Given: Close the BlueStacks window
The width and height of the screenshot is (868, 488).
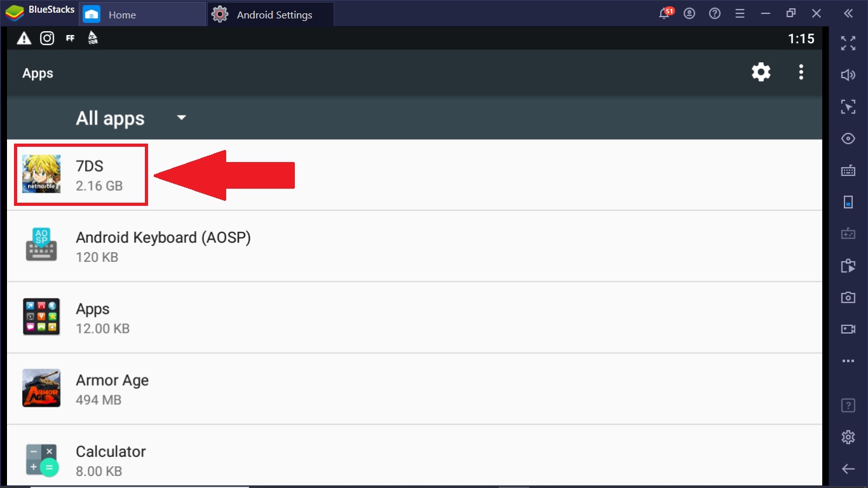Looking at the screenshot, I should (x=817, y=13).
